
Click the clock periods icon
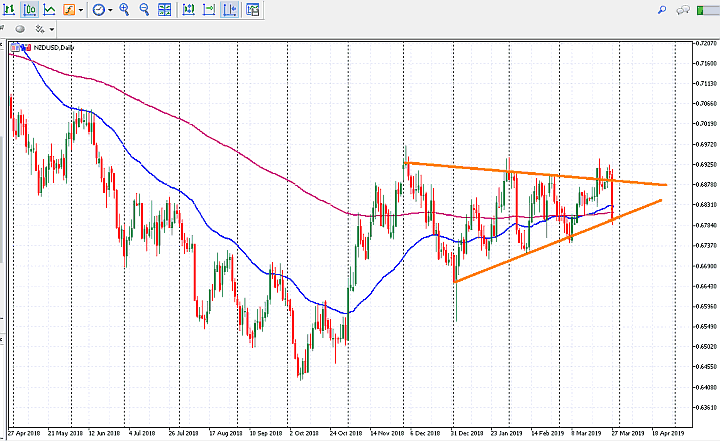click(98, 10)
